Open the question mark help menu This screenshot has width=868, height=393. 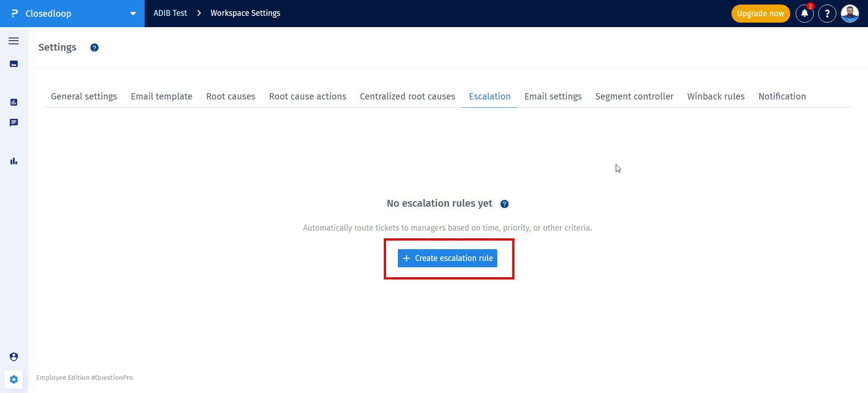tap(827, 14)
